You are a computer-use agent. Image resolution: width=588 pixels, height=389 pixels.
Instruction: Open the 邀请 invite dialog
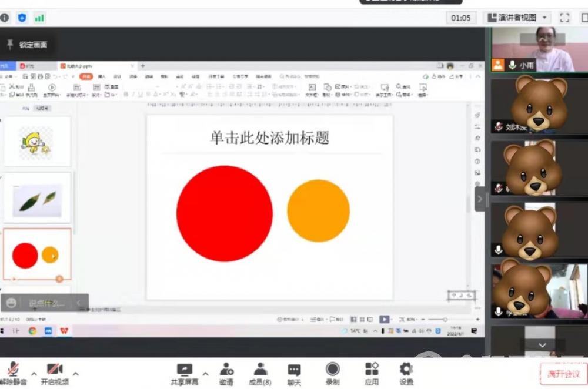tap(226, 374)
